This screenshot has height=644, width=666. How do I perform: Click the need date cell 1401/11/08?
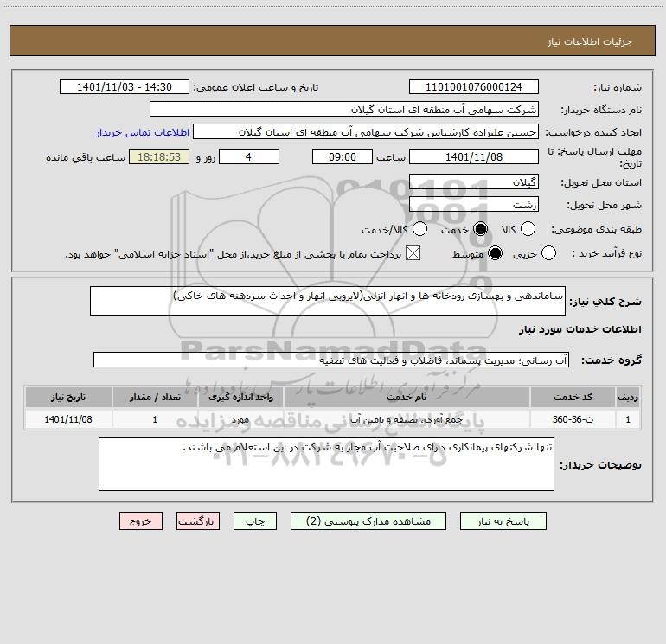pyautogui.click(x=68, y=419)
